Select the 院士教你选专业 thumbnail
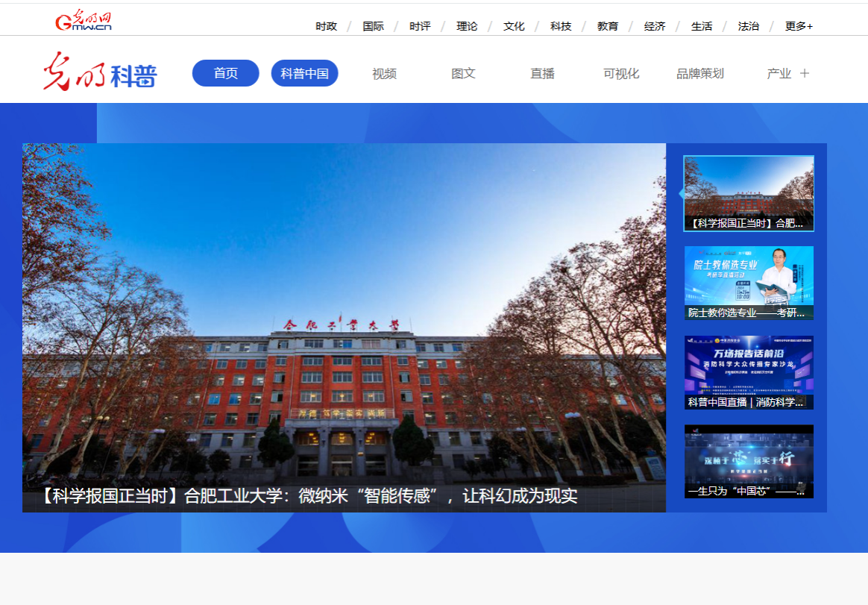Screen dimensions: 868x605 click(749, 283)
